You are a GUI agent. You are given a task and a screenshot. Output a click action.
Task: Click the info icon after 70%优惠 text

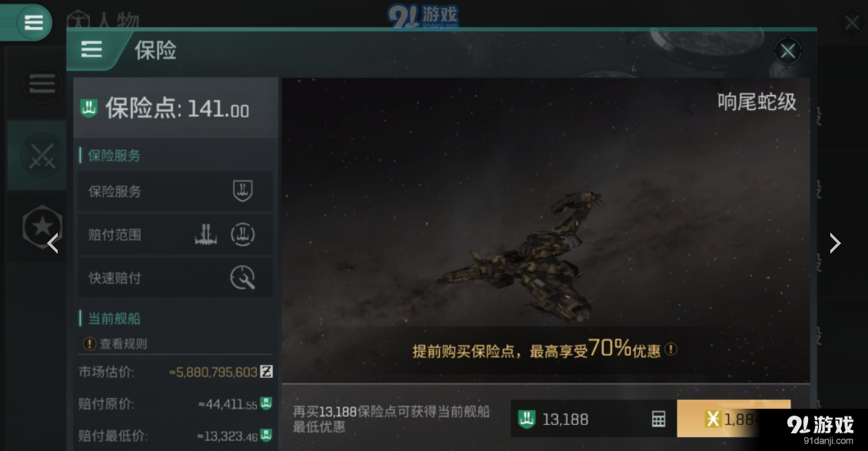(x=670, y=349)
